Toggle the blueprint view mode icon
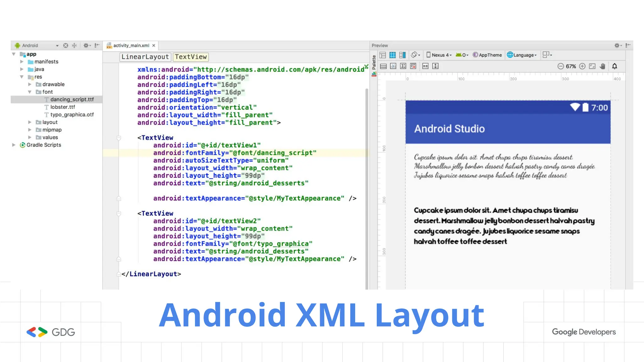This screenshot has height=362, width=644. 392,55
